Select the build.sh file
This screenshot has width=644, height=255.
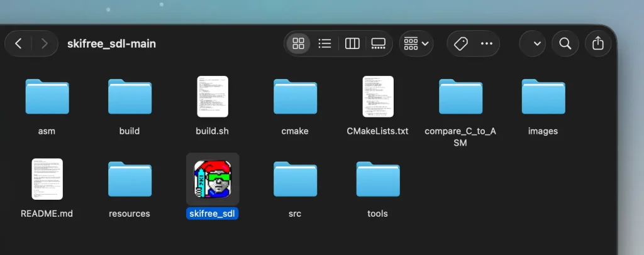click(x=213, y=97)
